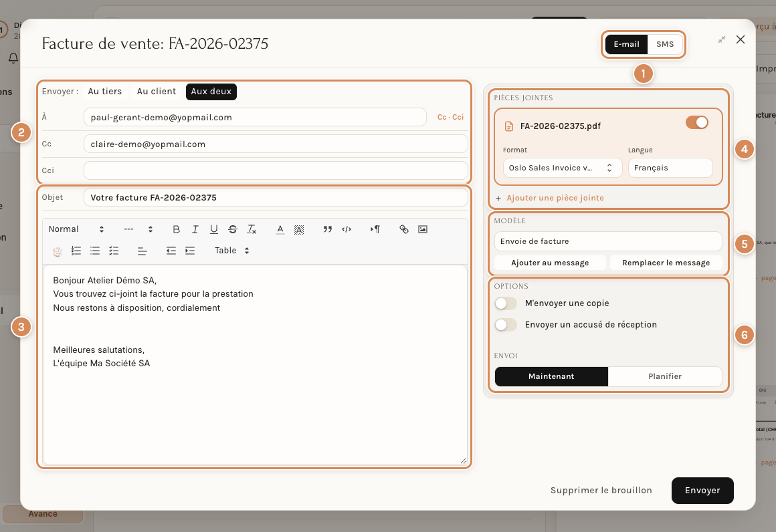Open the Format dropdown Oslo Sales Invoice
The image size is (776, 532).
click(x=562, y=168)
